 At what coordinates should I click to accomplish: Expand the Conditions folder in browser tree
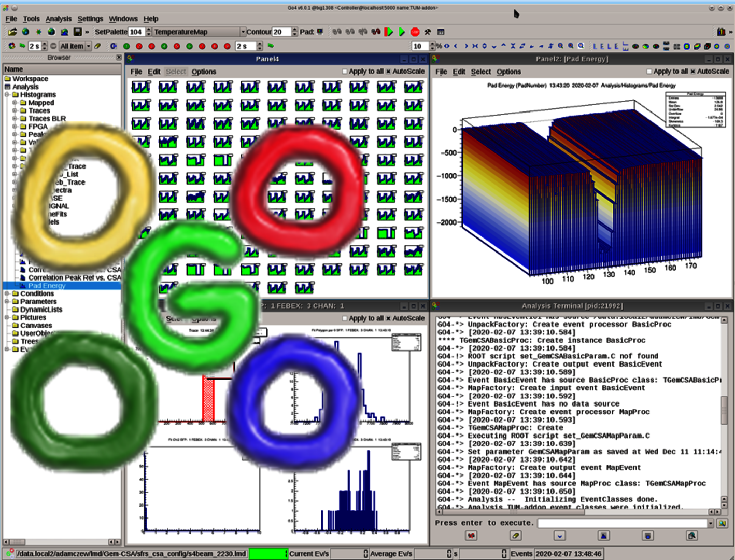pos(7,294)
